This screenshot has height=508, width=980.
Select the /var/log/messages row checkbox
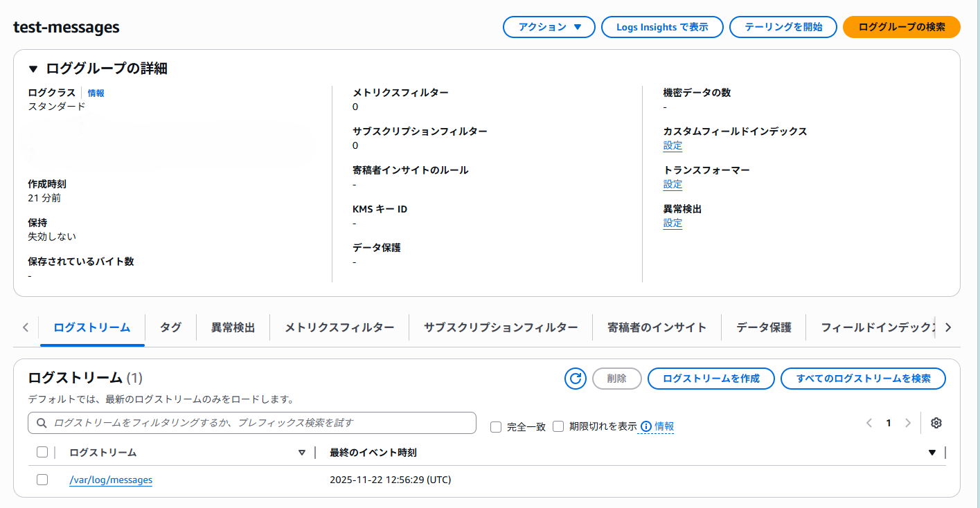coord(42,479)
